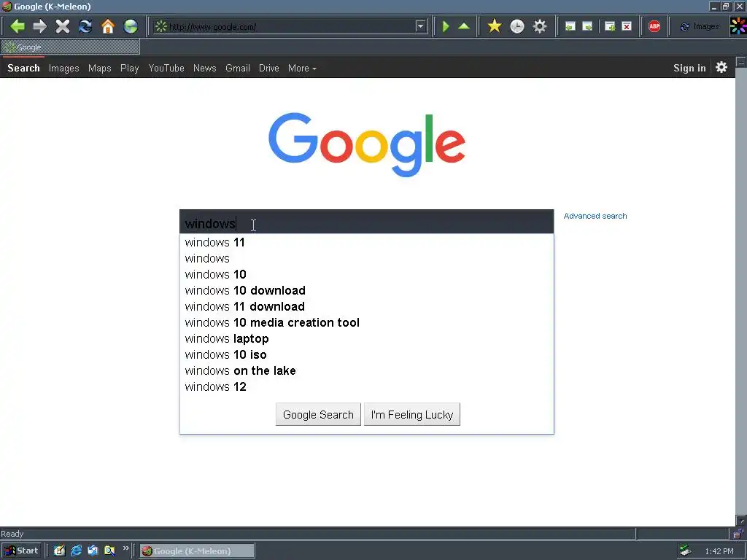
Task: Open Play in Google top bar
Action: tap(130, 68)
